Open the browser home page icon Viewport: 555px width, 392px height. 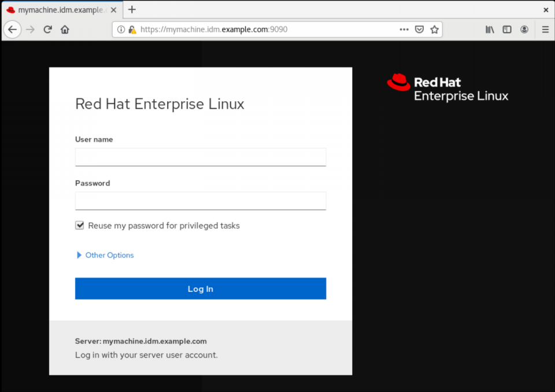(65, 29)
